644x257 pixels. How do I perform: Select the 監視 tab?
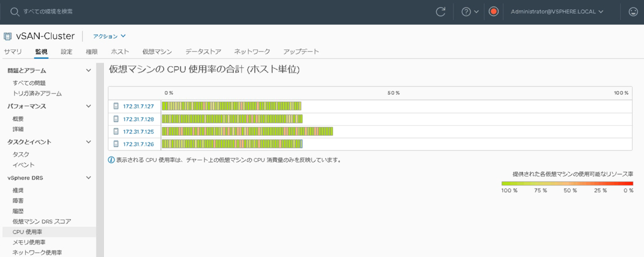(41, 52)
